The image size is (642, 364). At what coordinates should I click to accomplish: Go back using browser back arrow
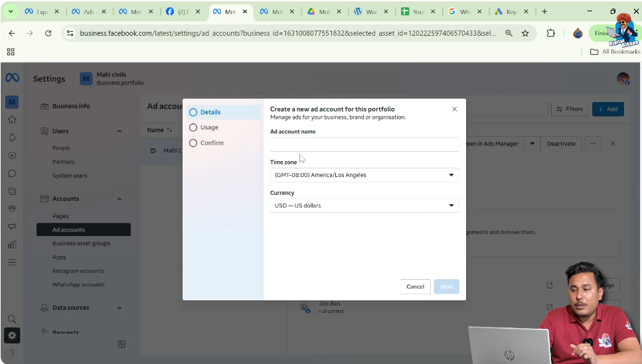pos(12,33)
